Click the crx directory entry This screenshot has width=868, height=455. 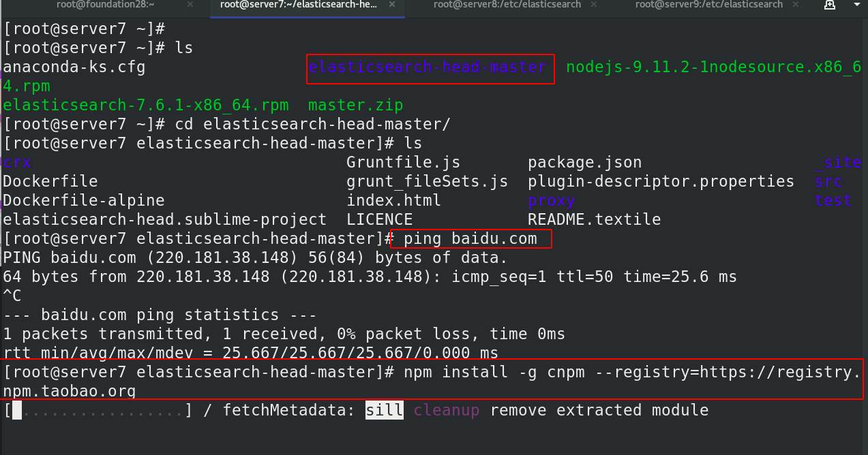point(17,163)
